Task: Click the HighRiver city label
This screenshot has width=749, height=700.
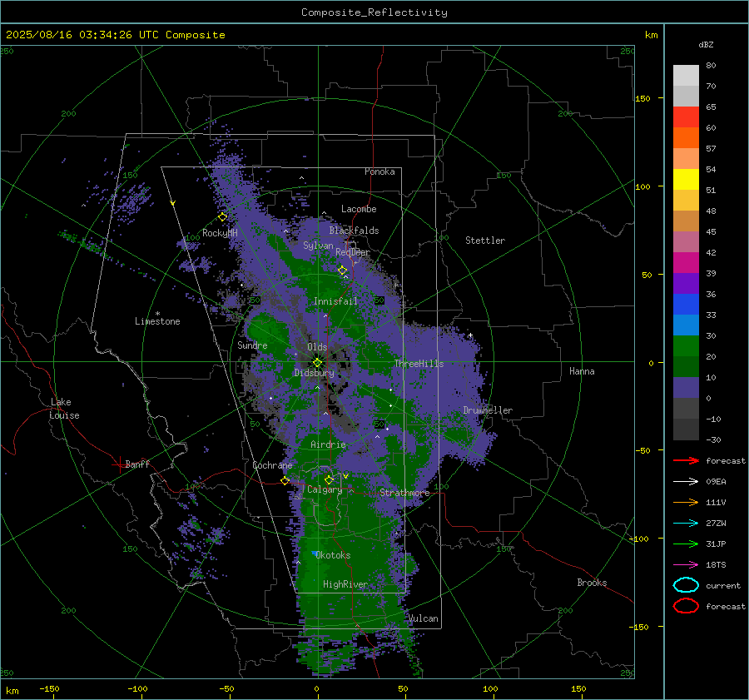Action: coord(345,584)
